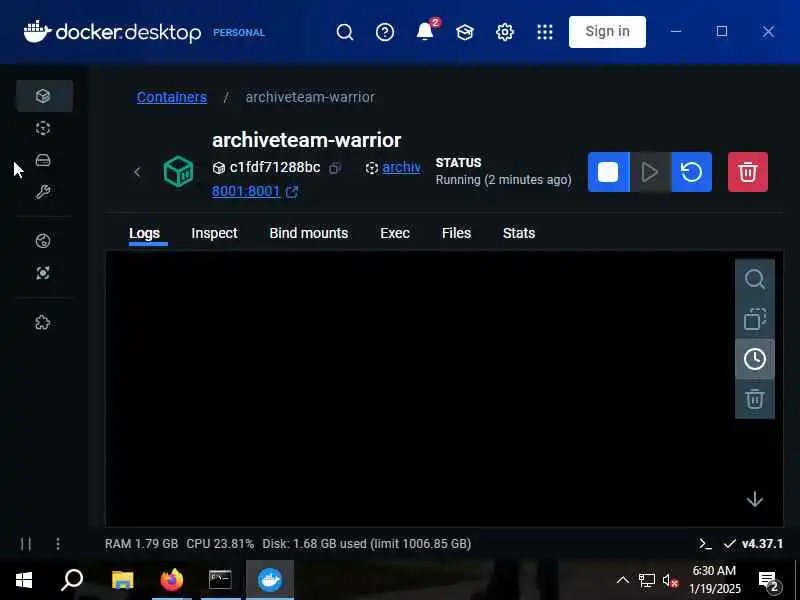
Task: Switch to the Files tab
Action: click(456, 233)
